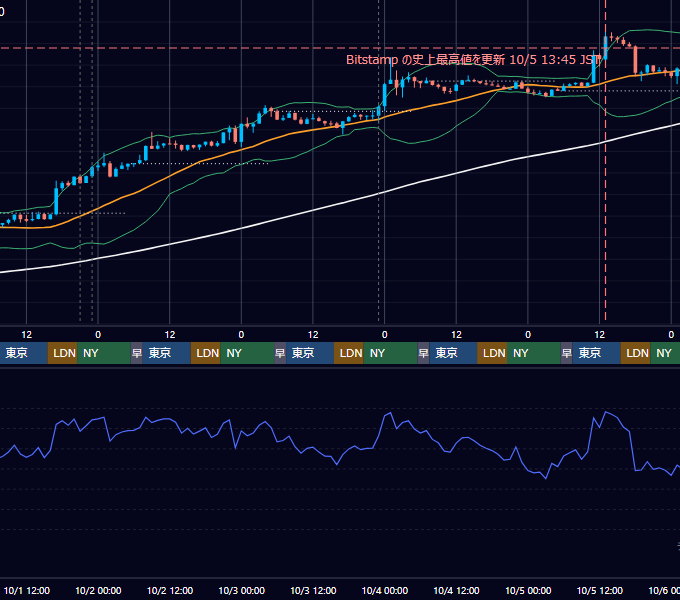
Task: Click the 10/5 12:00 date label
Action: point(600,590)
